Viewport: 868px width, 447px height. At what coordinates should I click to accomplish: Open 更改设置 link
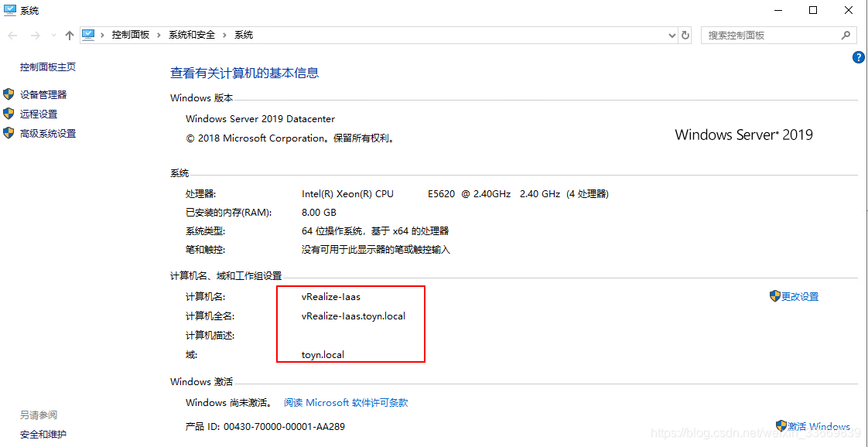(x=800, y=296)
